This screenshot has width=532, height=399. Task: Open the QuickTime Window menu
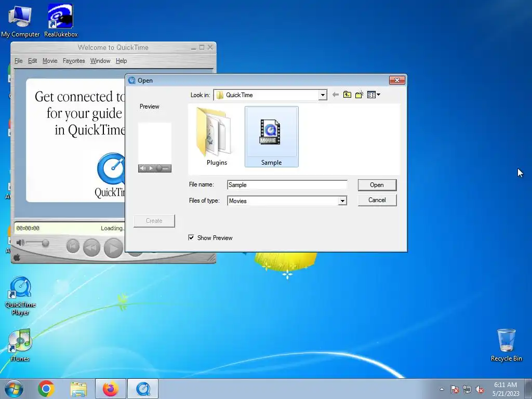[x=100, y=61]
